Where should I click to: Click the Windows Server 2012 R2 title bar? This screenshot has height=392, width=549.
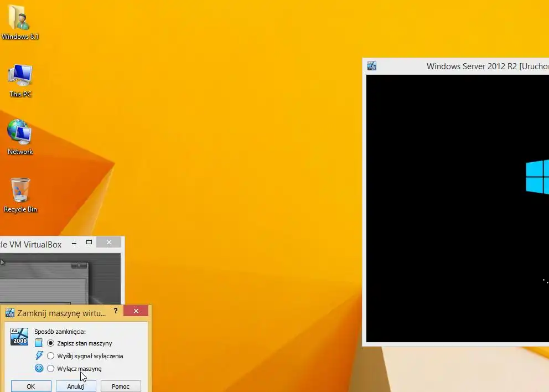tap(455, 66)
